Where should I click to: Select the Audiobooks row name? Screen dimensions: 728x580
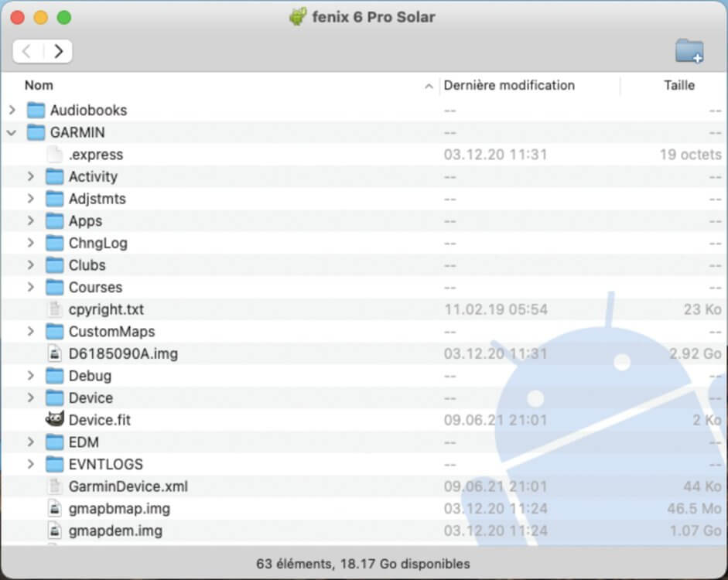point(89,111)
